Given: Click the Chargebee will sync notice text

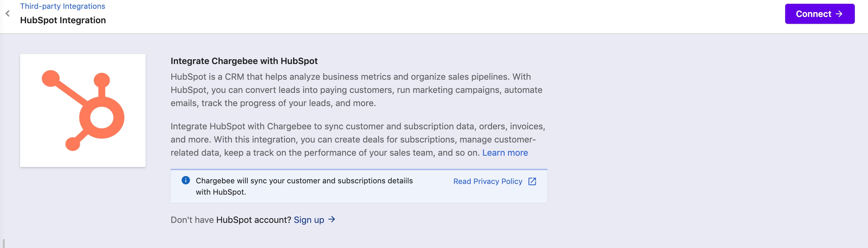Looking at the screenshot, I should 304,186.
